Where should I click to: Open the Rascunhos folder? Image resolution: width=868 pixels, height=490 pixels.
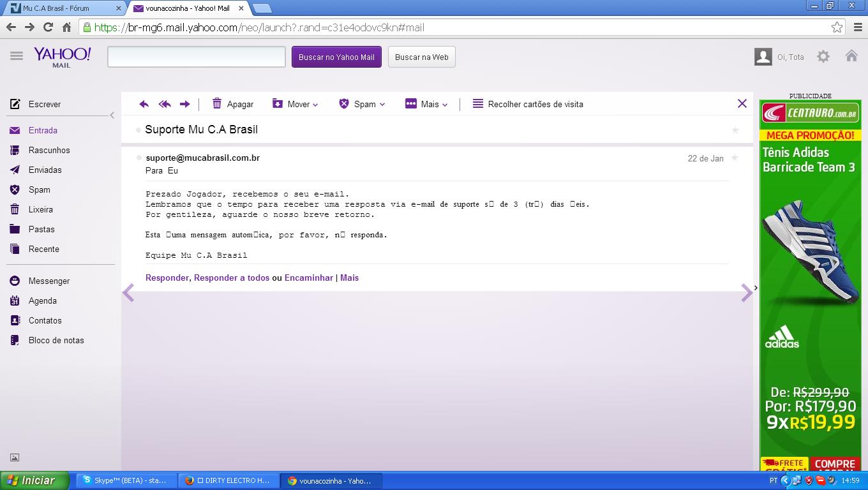tap(49, 150)
